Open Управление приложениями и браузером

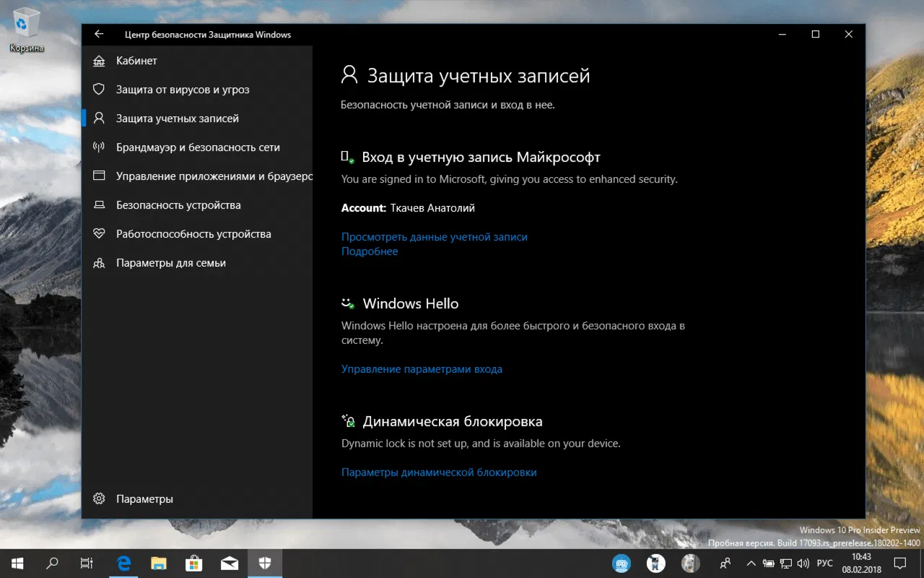(x=197, y=176)
